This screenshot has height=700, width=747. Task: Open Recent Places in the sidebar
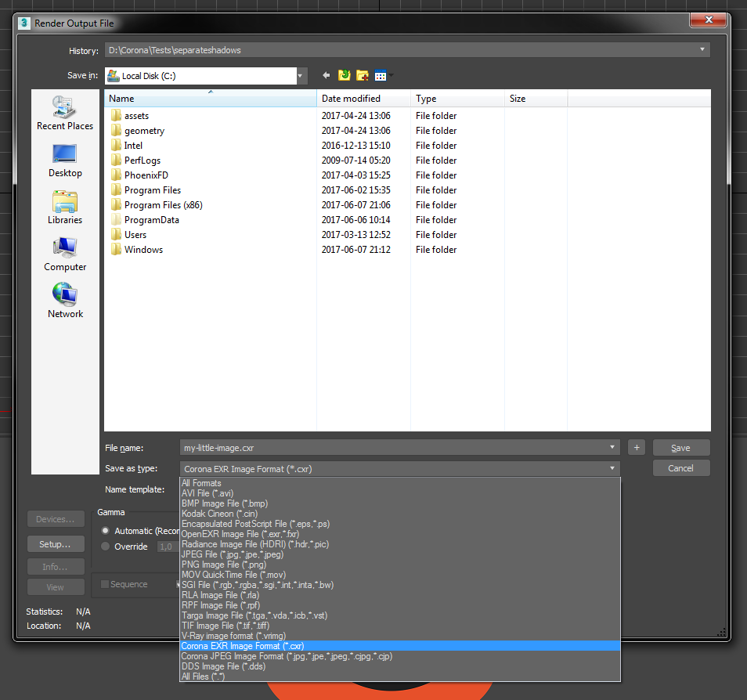65,113
